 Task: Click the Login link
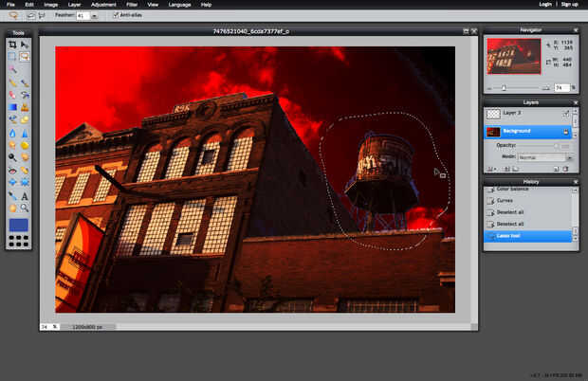[x=545, y=4]
